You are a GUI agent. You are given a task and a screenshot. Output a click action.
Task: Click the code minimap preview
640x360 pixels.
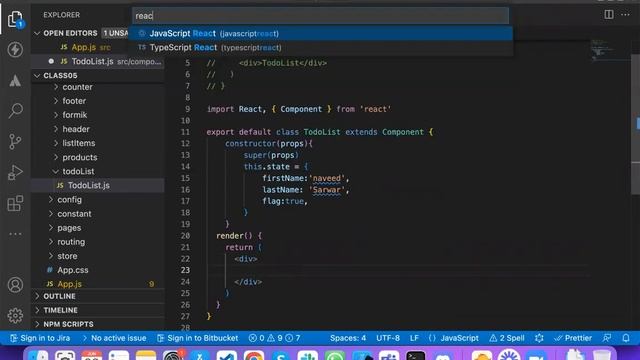[x=603, y=50]
